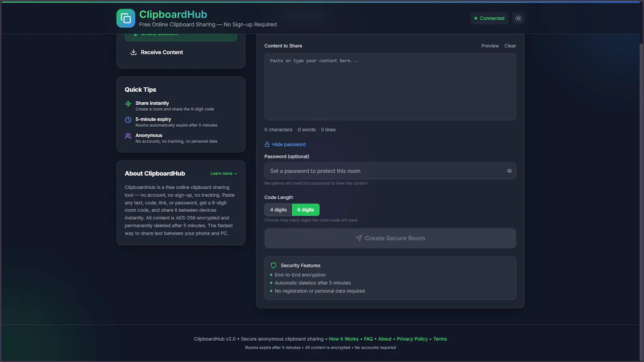Click the ClipboardHub logo icon

(x=126, y=19)
